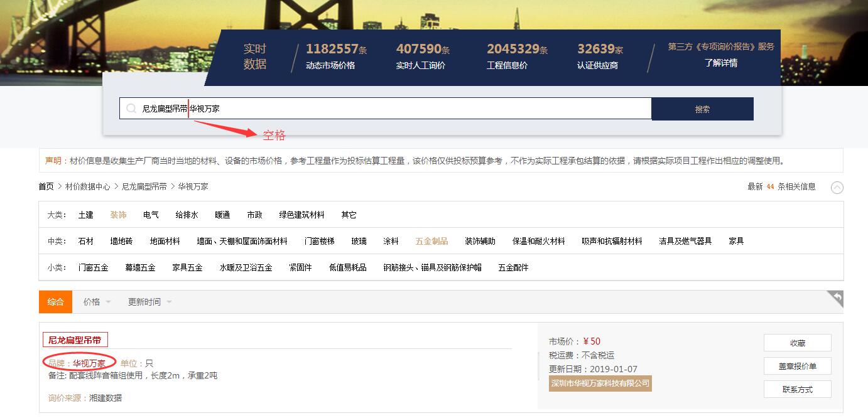Screen dimensions: 868x418
Task: Click the 盖章报价单 button
Action: (798, 366)
